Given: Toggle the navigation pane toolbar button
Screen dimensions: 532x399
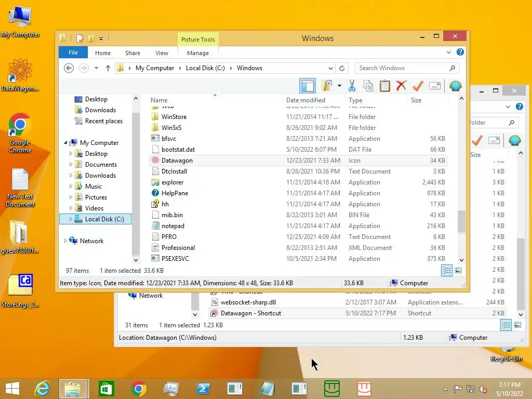Looking at the screenshot, I should point(308,86).
